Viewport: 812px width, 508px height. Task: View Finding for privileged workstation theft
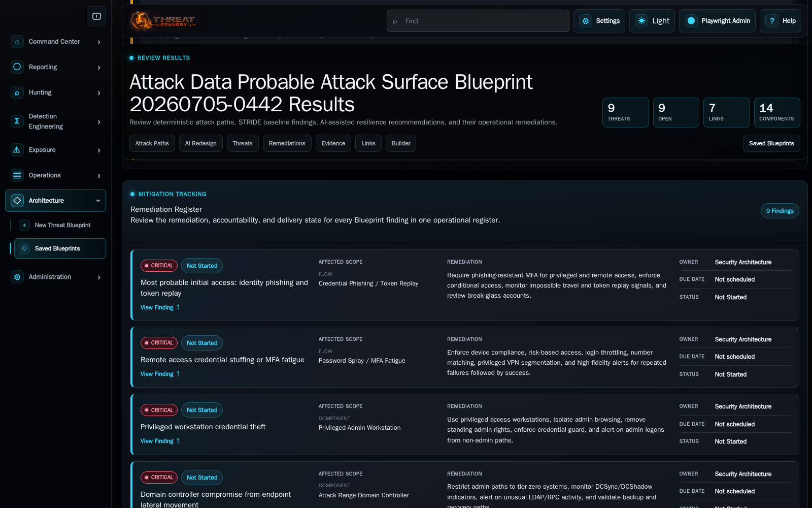pyautogui.click(x=160, y=441)
